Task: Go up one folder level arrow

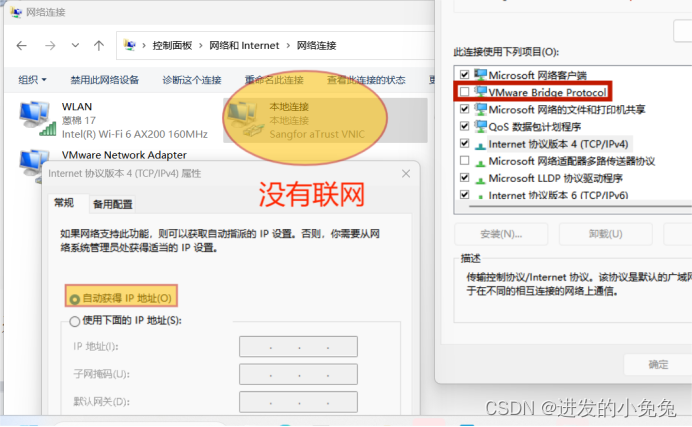Action: (99, 45)
